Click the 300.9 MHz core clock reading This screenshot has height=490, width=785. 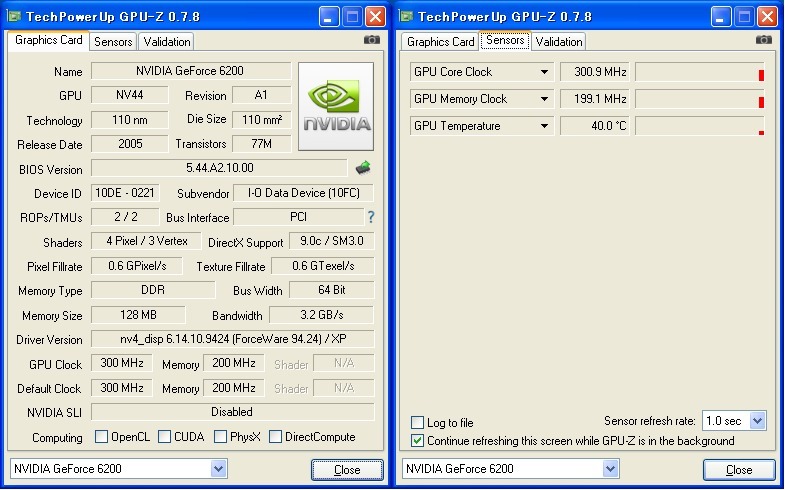point(595,72)
